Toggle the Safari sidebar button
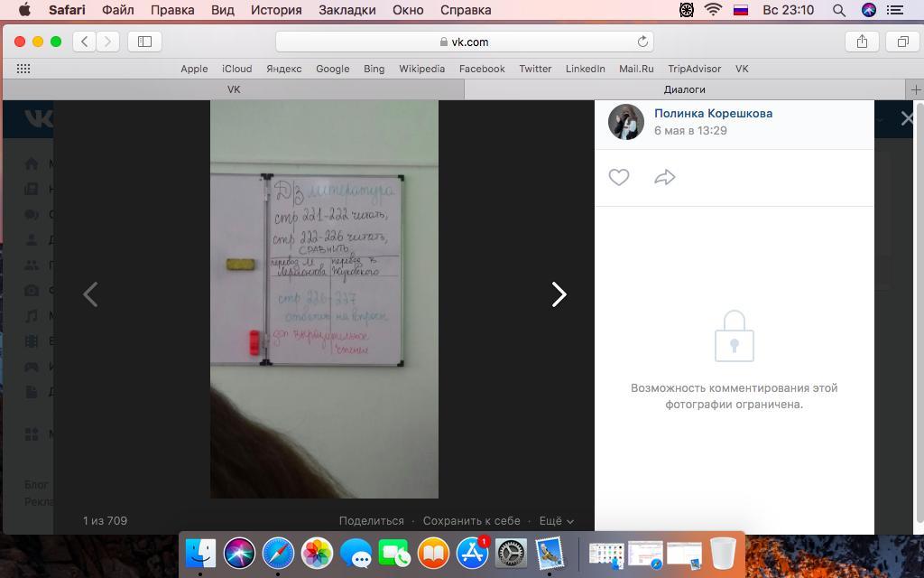This screenshot has height=578, width=924. [144, 42]
